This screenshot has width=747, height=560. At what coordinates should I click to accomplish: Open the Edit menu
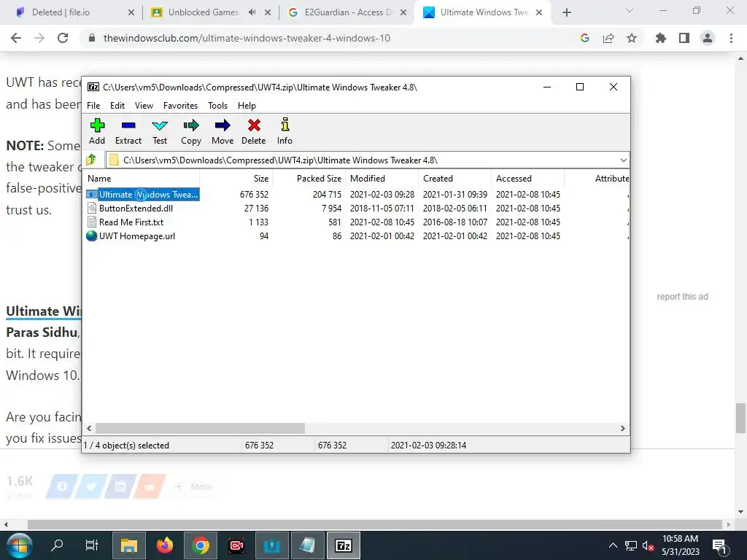tap(117, 106)
